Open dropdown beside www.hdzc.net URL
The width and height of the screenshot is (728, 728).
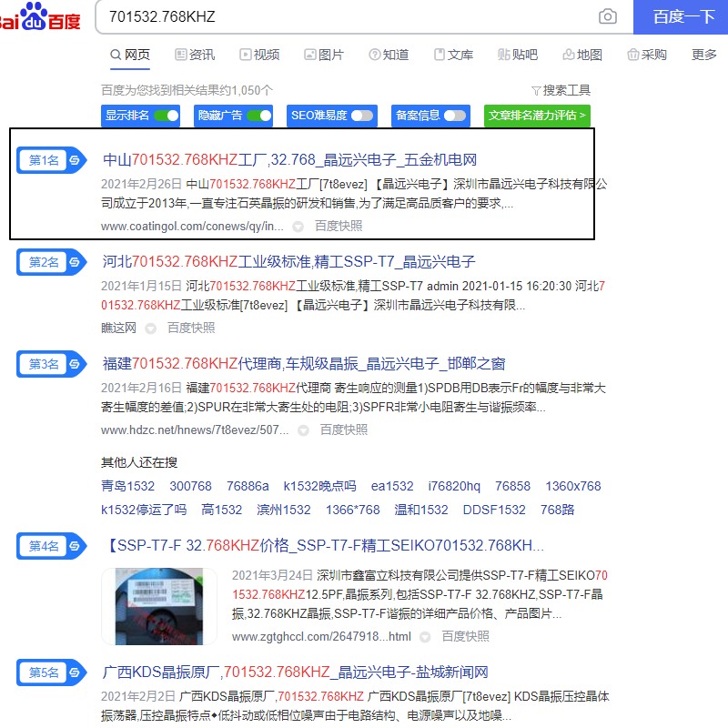click(x=303, y=430)
